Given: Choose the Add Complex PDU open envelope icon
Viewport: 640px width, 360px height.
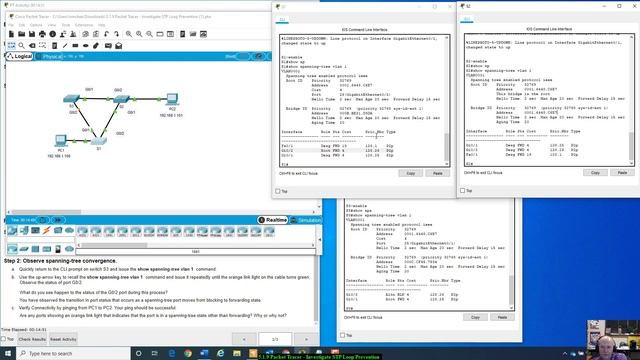Looking at the screenshot, I should point(118,46).
